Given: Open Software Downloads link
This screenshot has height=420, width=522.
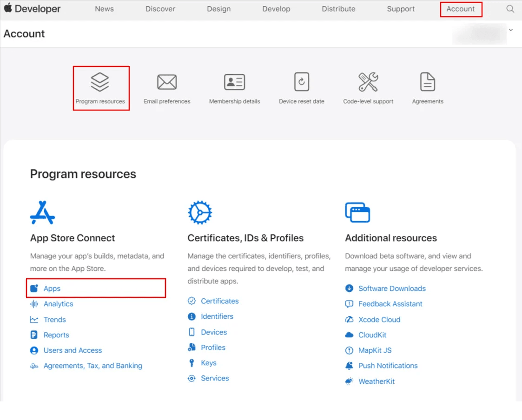Looking at the screenshot, I should click(x=392, y=289).
